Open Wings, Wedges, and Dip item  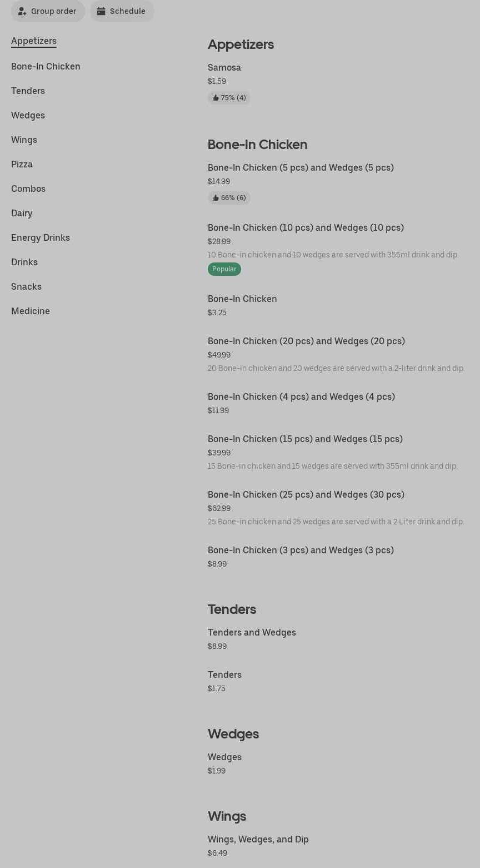click(258, 840)
